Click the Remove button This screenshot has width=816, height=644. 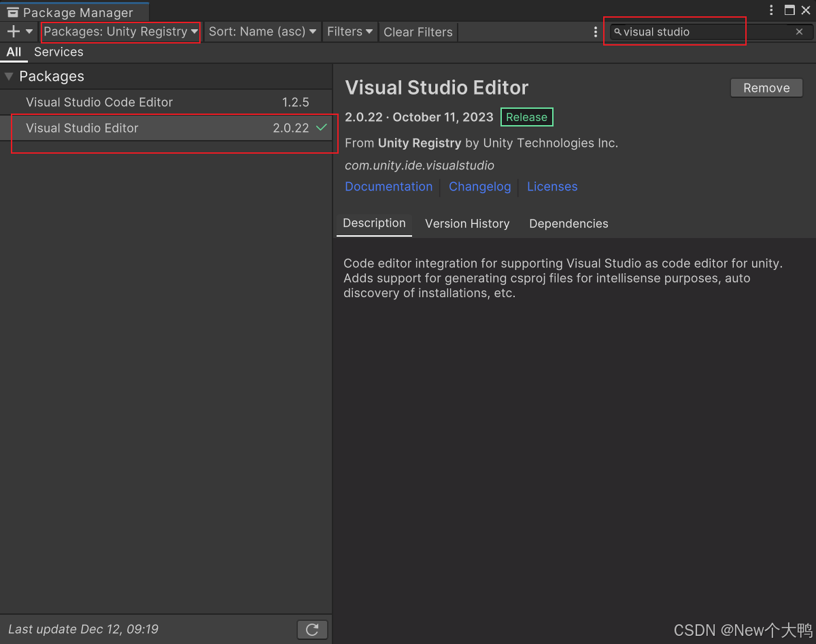click(x=766, y=88)
